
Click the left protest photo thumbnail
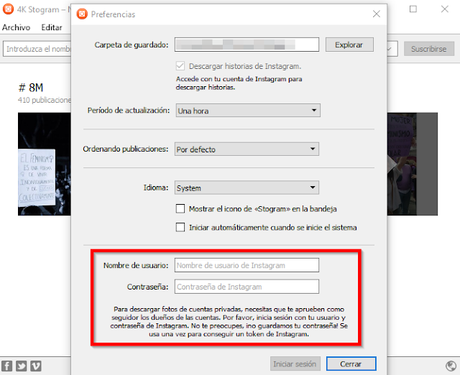(44, 164)
